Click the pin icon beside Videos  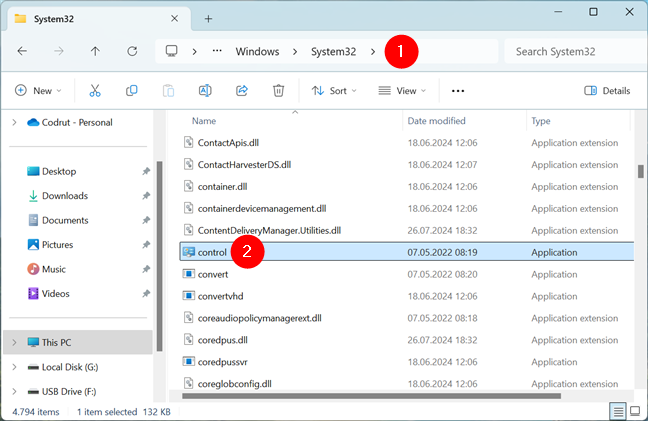coord(146,293)
